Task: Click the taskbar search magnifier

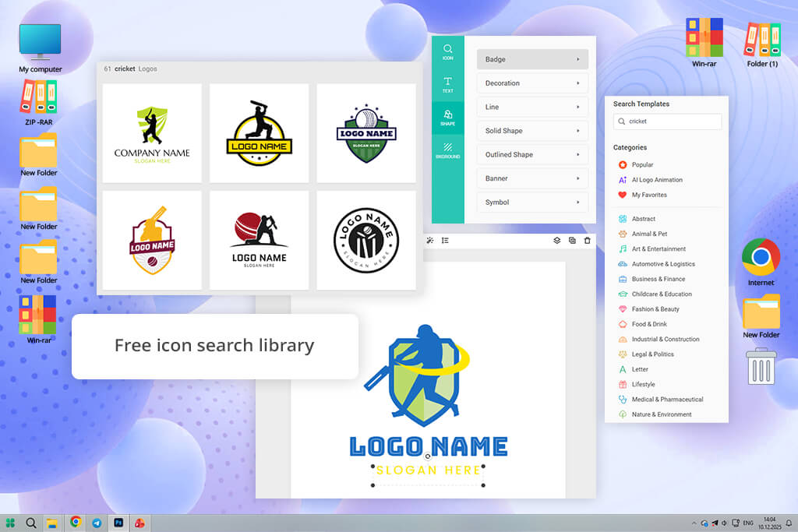Action: [x=31, y=523]
